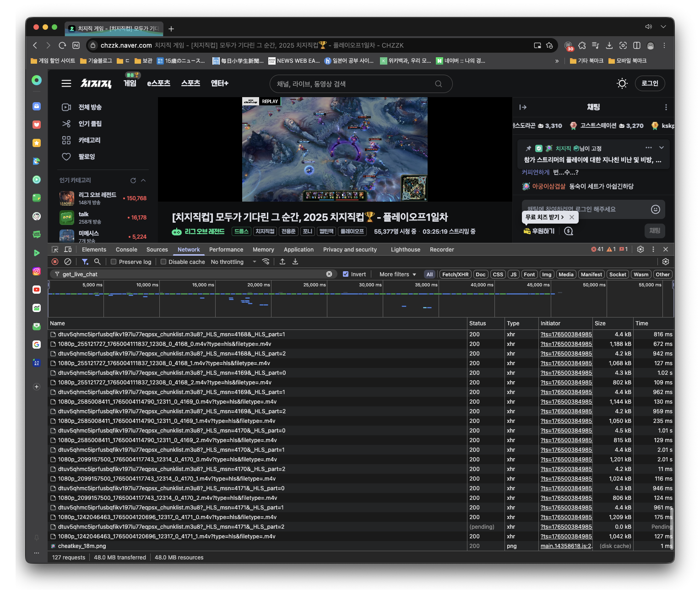Open network conditions wifi icon
Viewport: 700px width, 597px height.
(266, 262)
